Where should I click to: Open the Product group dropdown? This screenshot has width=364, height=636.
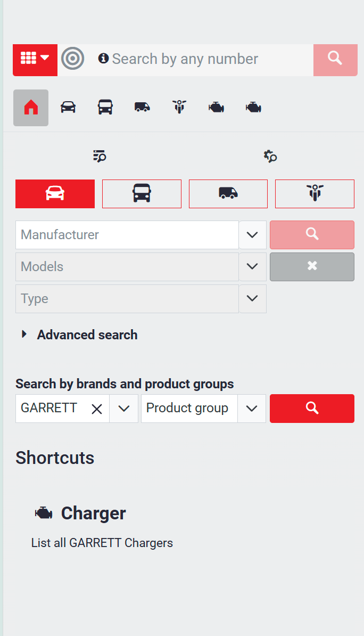point(252,409)
